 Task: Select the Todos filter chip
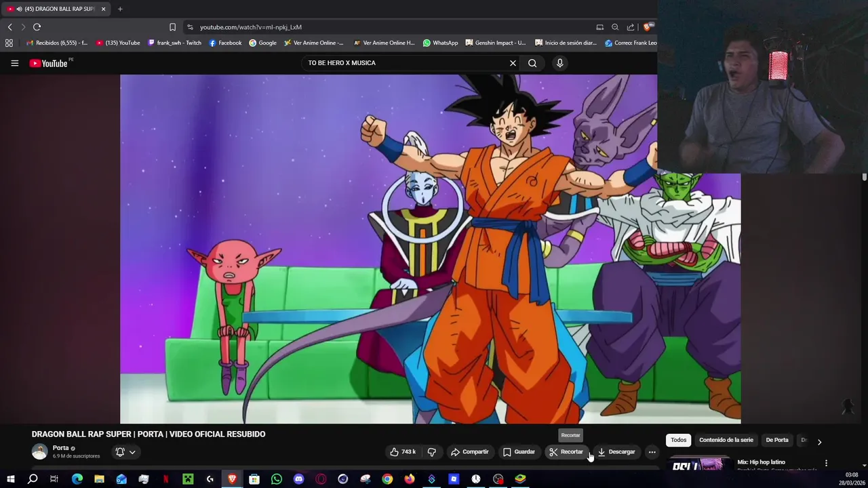click(679, 440)
